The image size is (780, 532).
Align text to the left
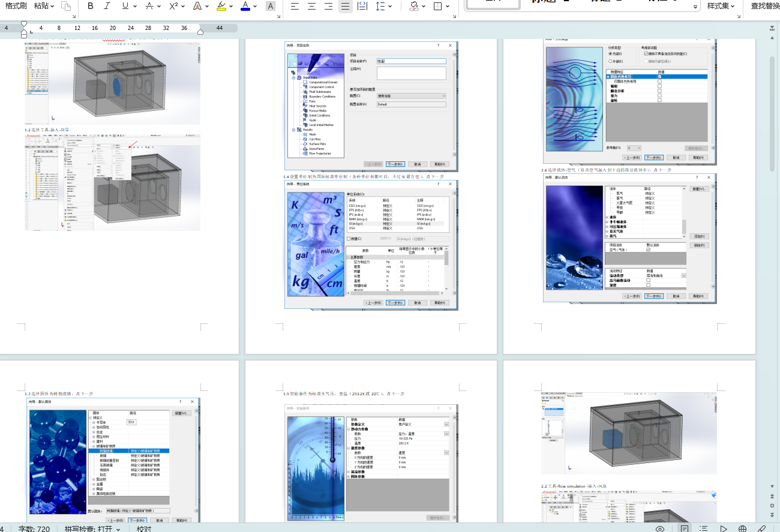coord(295,6)
